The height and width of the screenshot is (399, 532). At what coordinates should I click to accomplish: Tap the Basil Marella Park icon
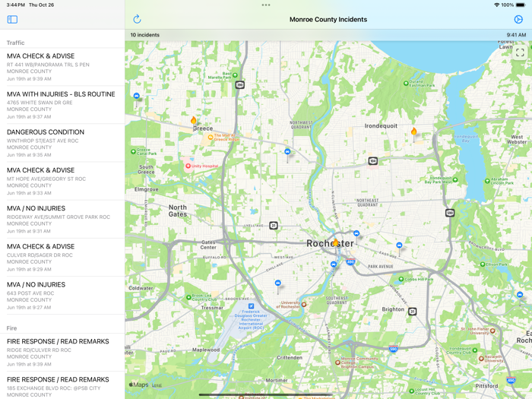click(x=235, y=75)
